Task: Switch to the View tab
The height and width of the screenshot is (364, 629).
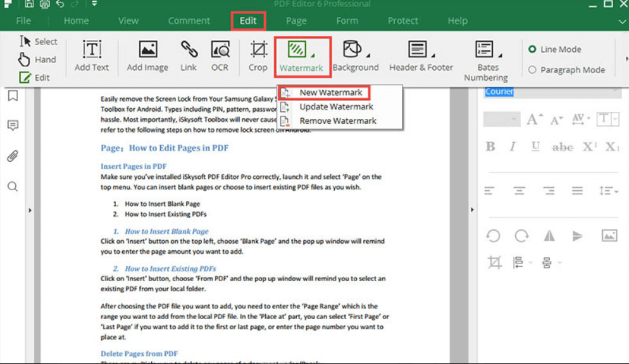Action: tap(128, 21)
